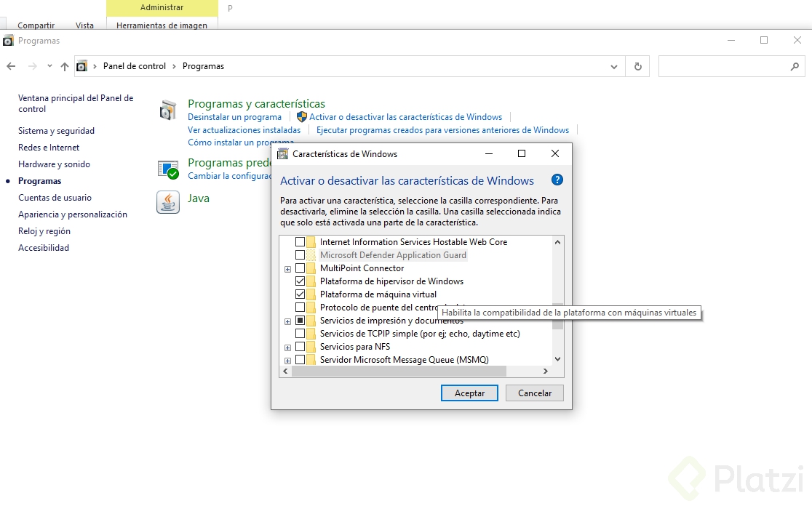Open Cuentas de usuario category
This screenshot has width=812, height=506.
tap(55, 198)
